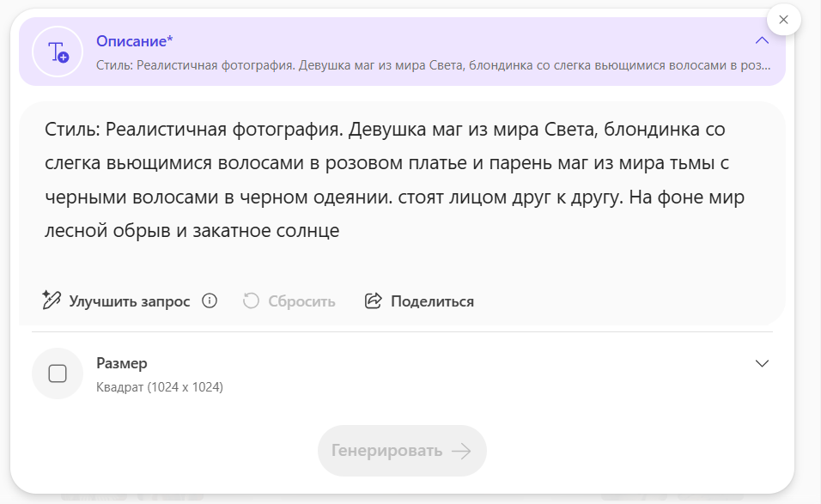Click the share arrow icon beside Поделиться
The height and width of the screenshot is (504, 821).
pos(372,301)
